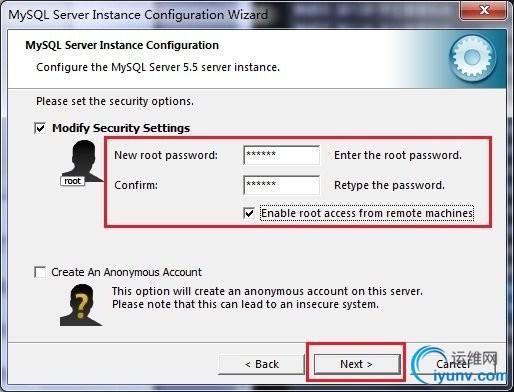514x392 pixels.
Task: Toggle the Modify Security Settings checkbox
Action: [x=40, y=128]
